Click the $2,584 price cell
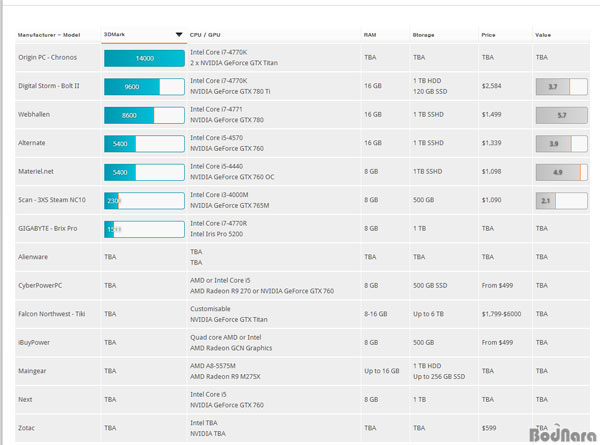 point(491,86)
